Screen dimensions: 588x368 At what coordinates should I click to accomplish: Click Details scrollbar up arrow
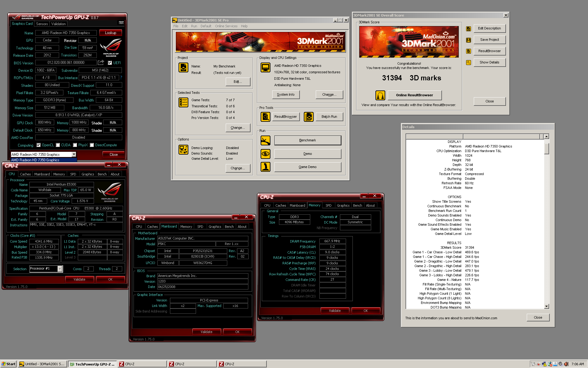546,136
